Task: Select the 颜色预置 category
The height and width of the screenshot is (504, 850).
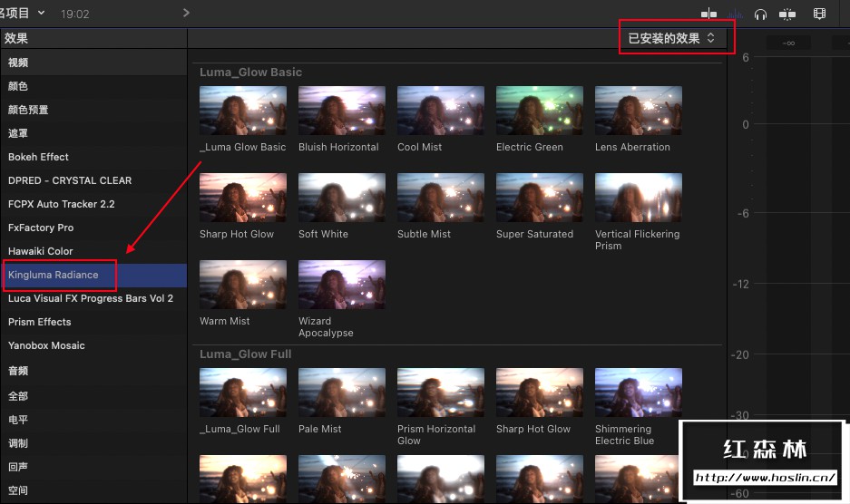Action: tap(93, 110)
